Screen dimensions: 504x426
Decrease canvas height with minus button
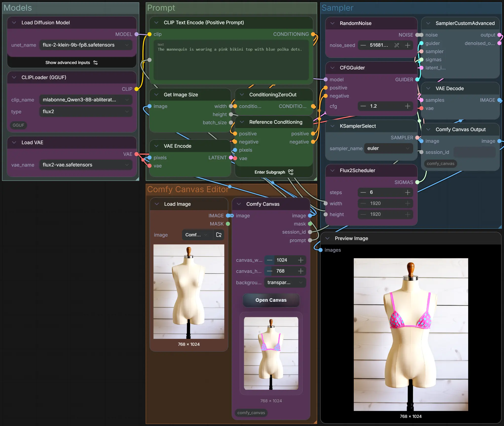click(x=270, y=271)
